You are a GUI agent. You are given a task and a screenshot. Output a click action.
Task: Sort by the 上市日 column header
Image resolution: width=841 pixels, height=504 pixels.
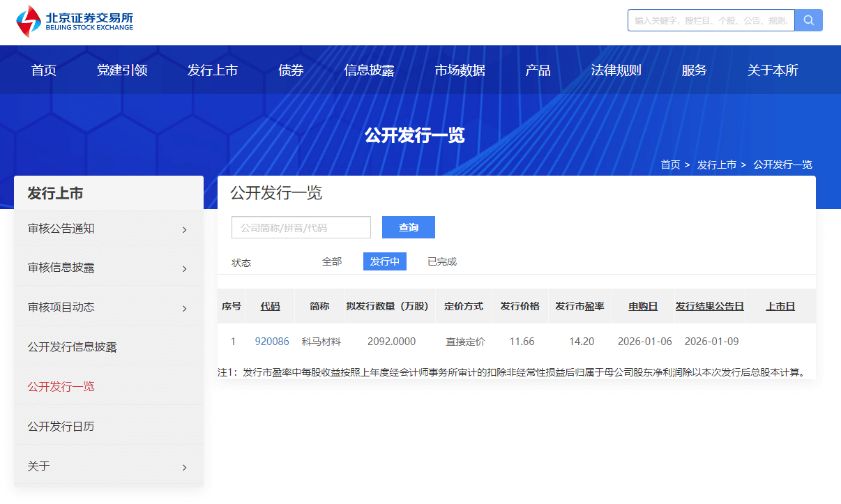click(780, 306)
